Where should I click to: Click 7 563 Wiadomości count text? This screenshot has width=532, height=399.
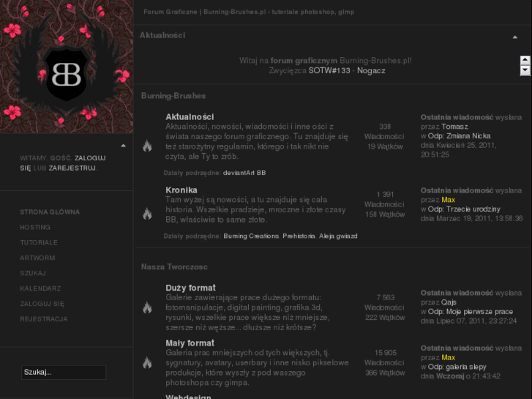384,302
